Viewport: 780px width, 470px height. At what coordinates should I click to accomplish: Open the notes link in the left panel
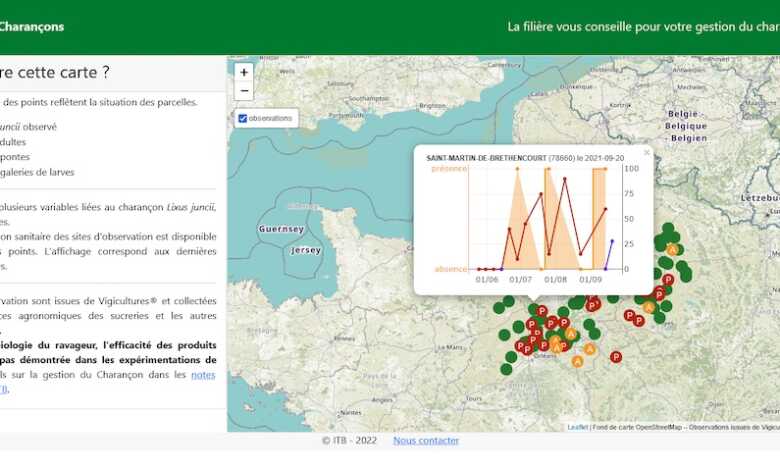[203, 375]
